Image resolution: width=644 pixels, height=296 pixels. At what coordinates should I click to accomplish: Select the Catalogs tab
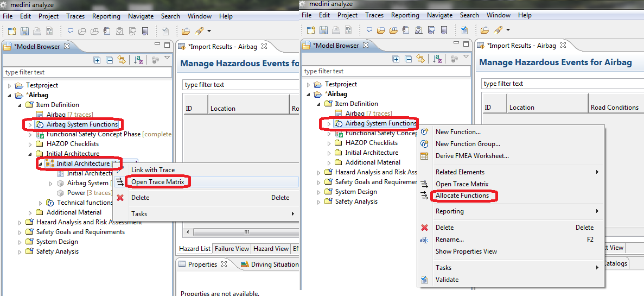(614, 263)
